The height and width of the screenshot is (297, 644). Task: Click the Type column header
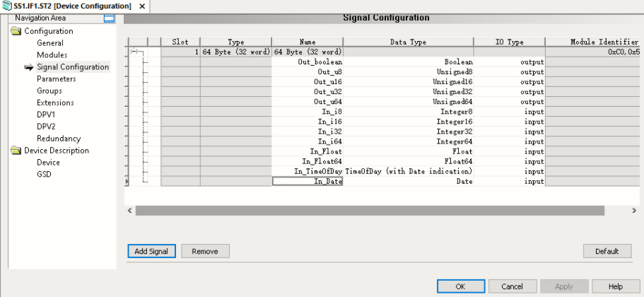(236, 42)
